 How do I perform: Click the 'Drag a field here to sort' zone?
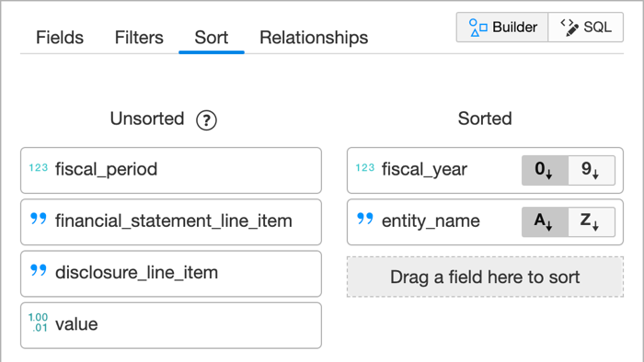pos(485,277)
